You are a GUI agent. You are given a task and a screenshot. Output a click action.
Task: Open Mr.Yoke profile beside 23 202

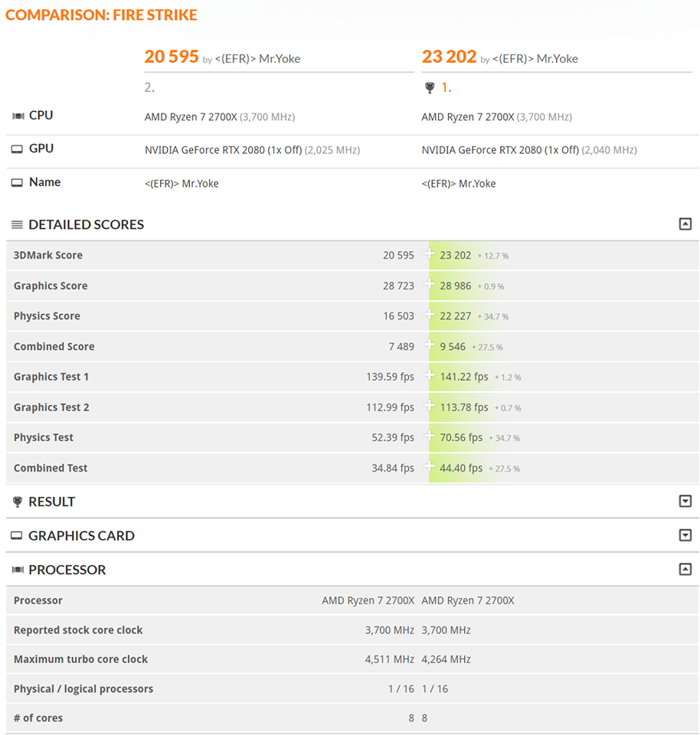pos(535,59)
